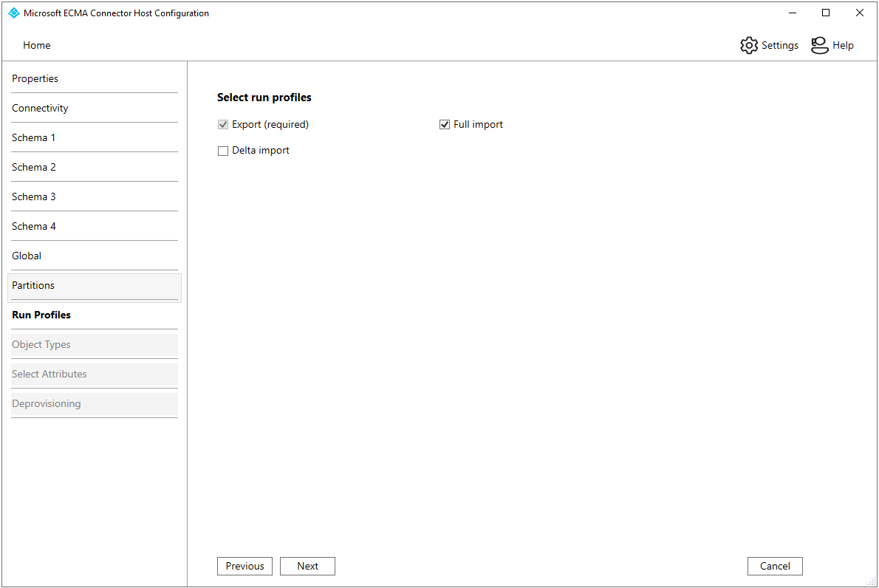
Task: Select Schema 2 in sidebar
Action: 34,167
